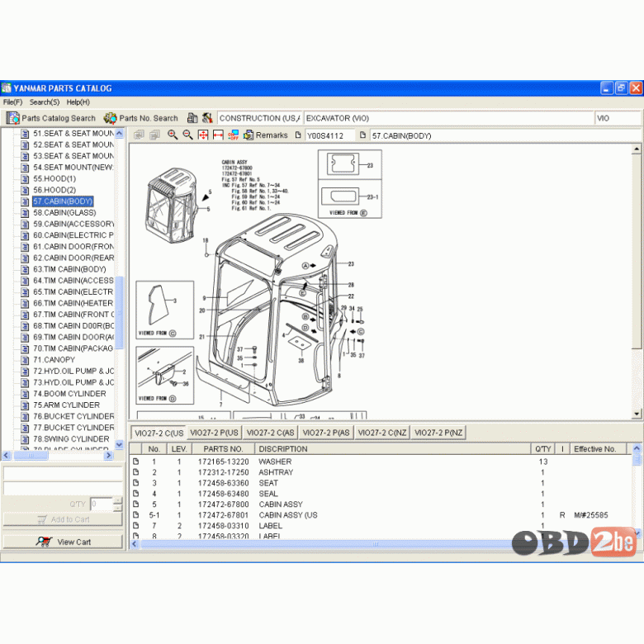The image size is (644, 644).
Task: Click the Q'TY column header
Action: [543, 449]
